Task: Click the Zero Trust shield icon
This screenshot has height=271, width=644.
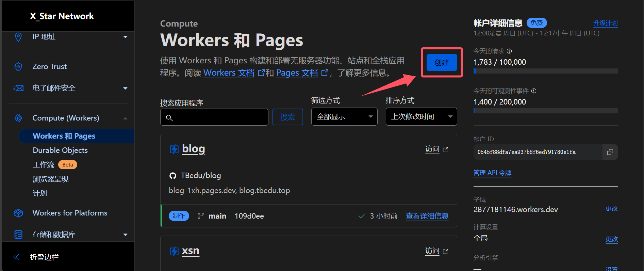Action: (x=18, y=67)
